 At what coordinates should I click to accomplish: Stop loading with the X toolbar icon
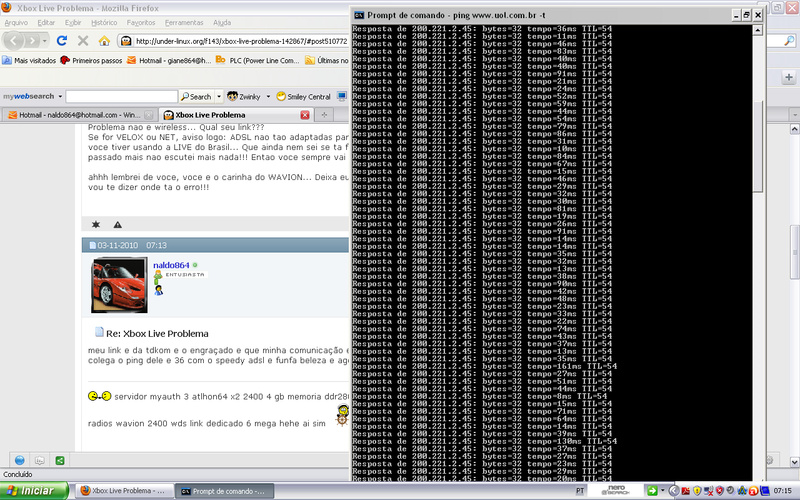click(83, 40)
